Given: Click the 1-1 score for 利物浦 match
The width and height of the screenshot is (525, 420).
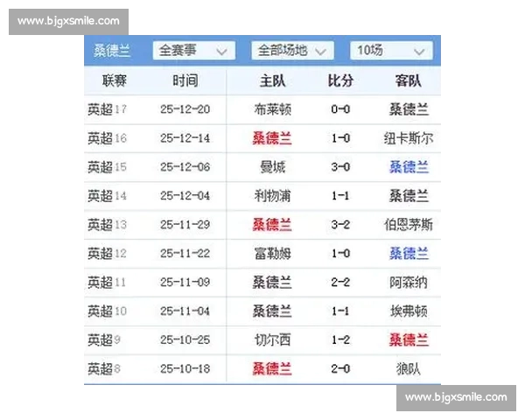Looking at the screenshot, I should [340, 196].
